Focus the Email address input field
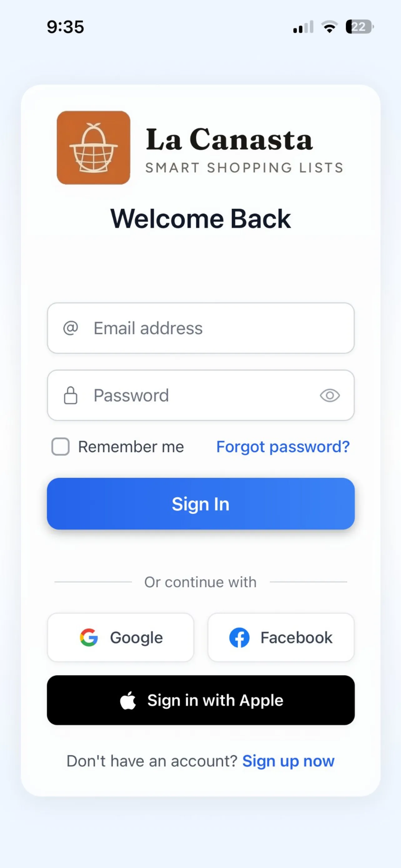Image resolution: width=401 pixels, height=868 pixels. pos(215,328)
